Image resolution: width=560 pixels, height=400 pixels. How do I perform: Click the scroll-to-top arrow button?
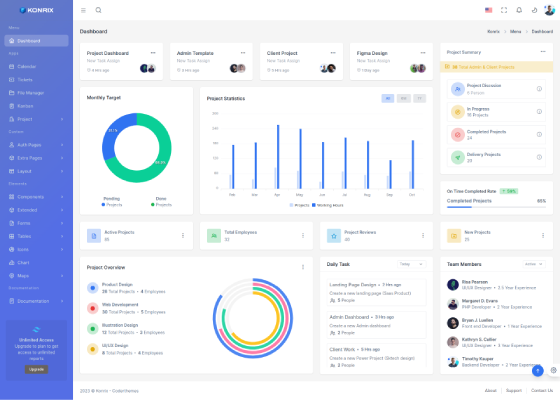(538, 371)
